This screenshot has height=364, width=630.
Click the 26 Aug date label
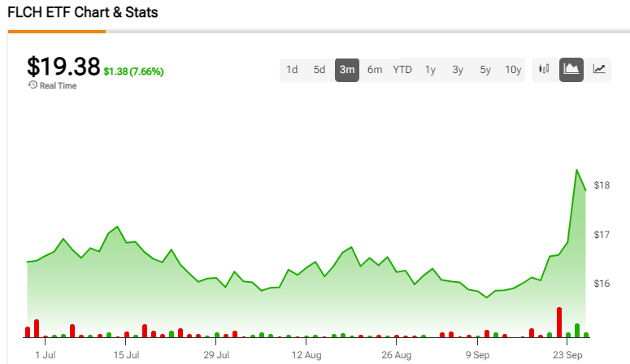tap(396, 355)
